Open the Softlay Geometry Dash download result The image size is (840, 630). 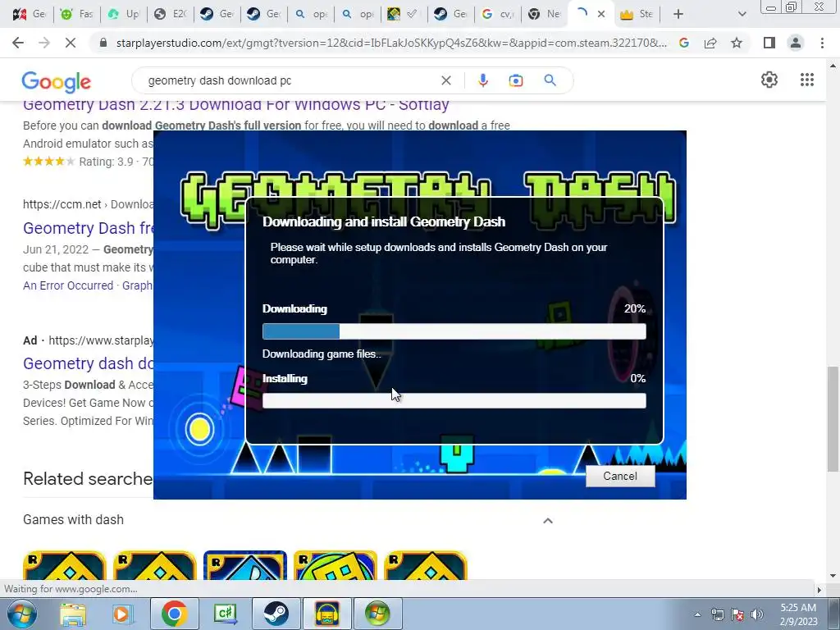point(235,104)
